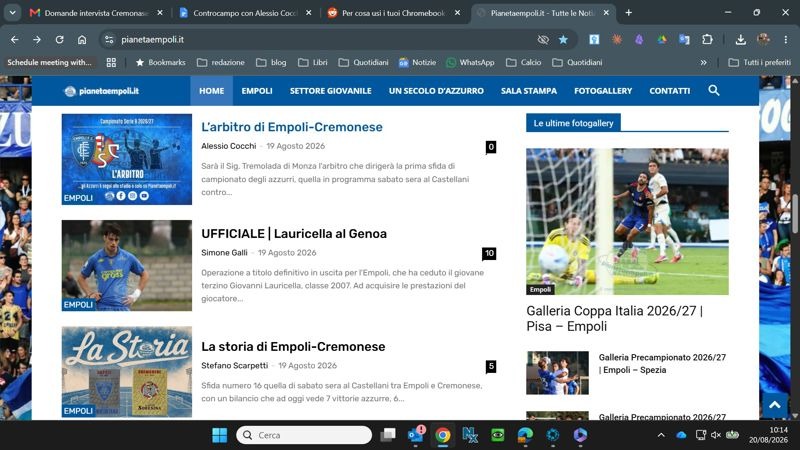Expand hidden bookmarks with double chevron
The width and height of the screenshot is (800, 450).
click(704, 62)
